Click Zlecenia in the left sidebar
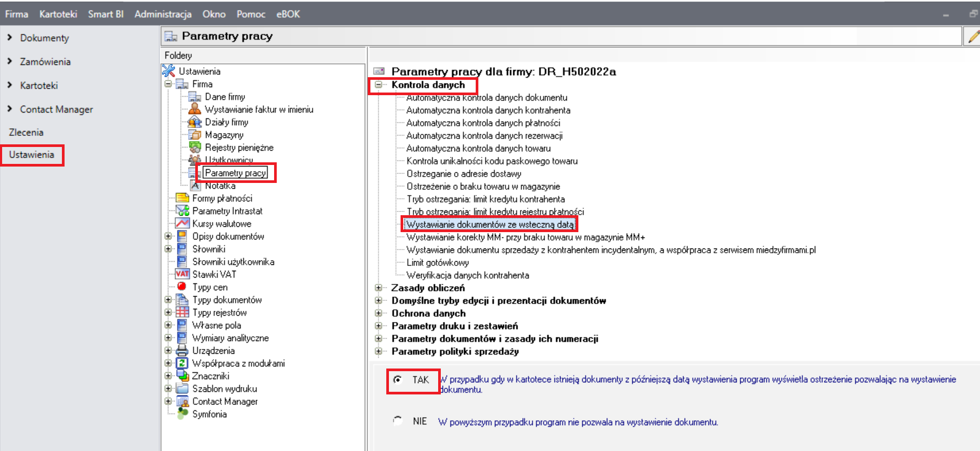This screenshot has height=451, width=980. coord(26,132)
